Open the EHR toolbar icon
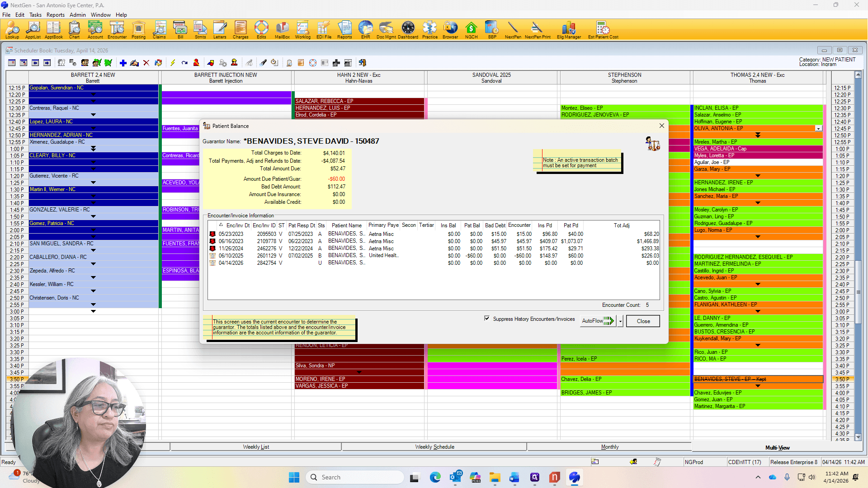The image size is (868, 488). pyautogui.click(x=365, y=30)
